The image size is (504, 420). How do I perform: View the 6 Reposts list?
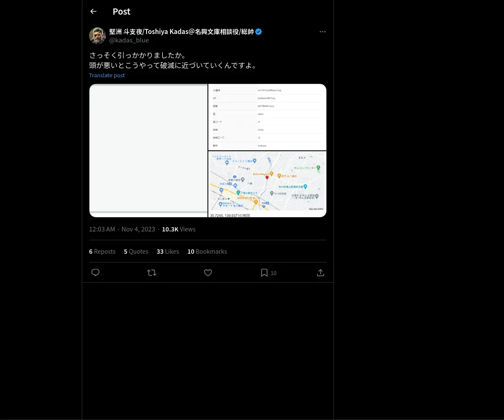click(x=102, y=251)
